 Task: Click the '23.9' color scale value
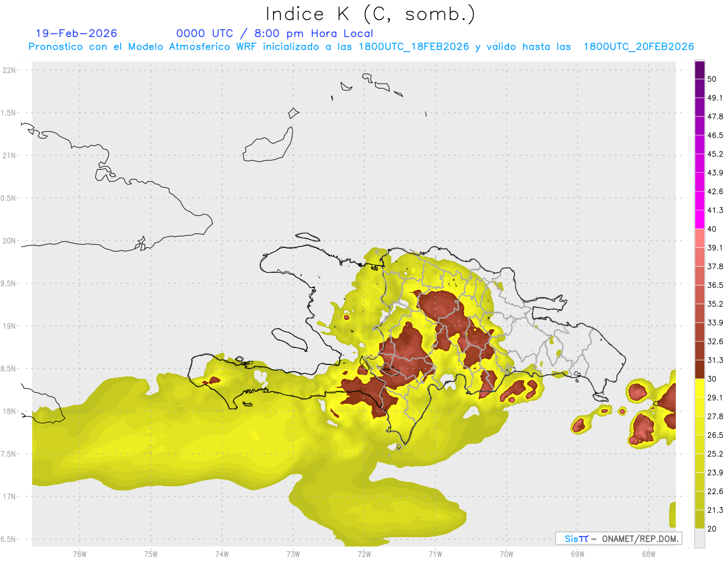pos(715,473)
